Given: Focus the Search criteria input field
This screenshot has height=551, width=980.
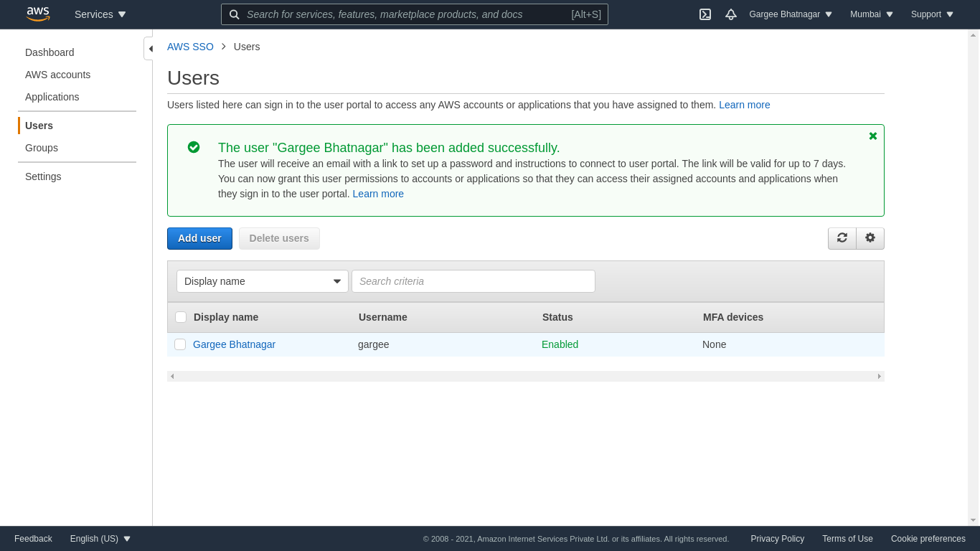Looking at the screenshot, I should (x=473, y=281).
